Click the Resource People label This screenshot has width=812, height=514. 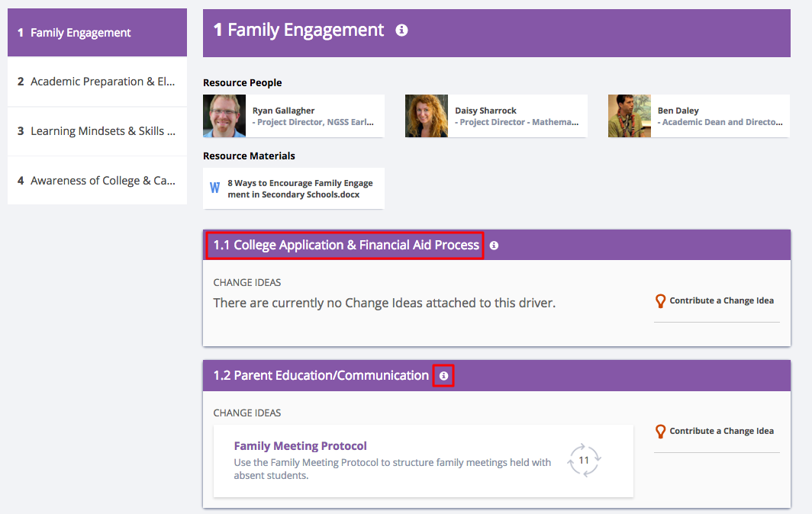[243, 83]
